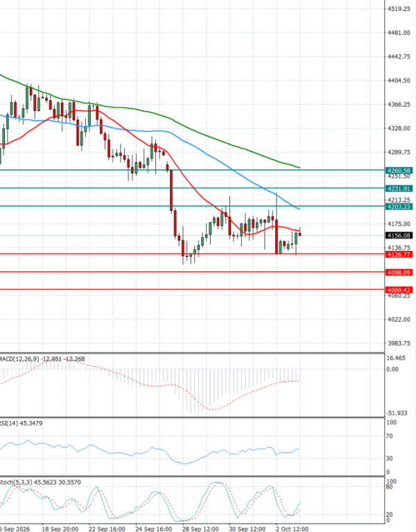Click the 4203.23 teal resistance price label
The width and height of the screenshot is (416, 532).
(x=399, y=207)
